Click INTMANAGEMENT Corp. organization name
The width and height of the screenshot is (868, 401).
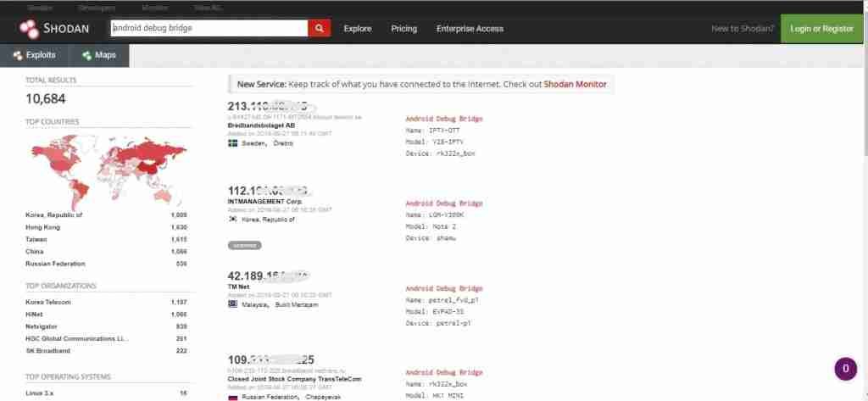[x=264, y=202]
